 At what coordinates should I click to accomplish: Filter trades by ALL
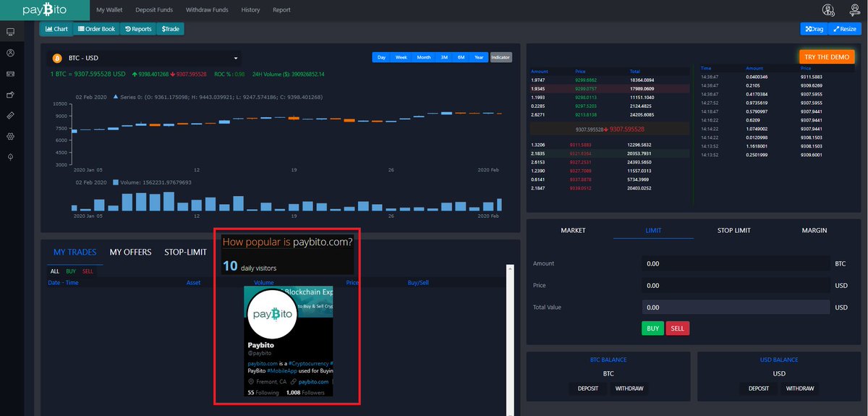pos(55,271)
